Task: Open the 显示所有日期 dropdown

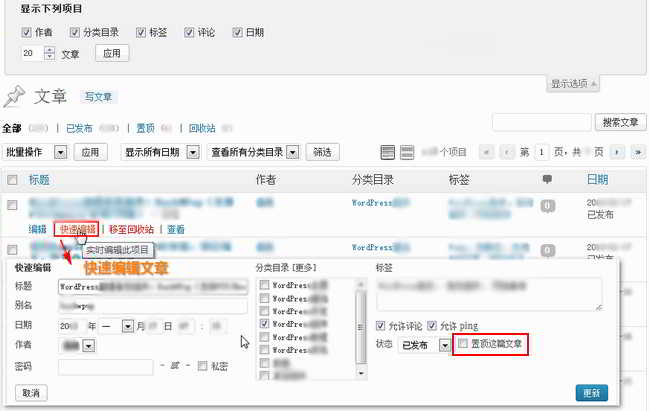Action: pos(160,152)
